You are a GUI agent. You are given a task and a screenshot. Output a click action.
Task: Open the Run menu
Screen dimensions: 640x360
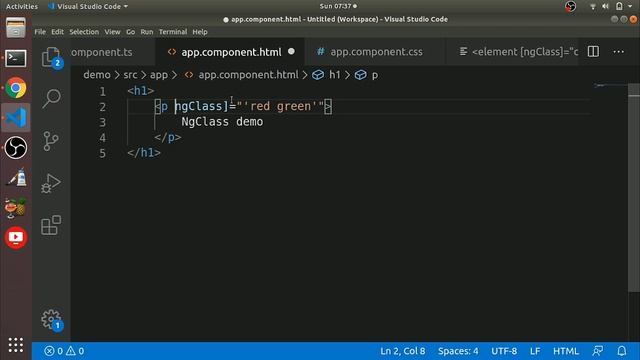point(147,32)
